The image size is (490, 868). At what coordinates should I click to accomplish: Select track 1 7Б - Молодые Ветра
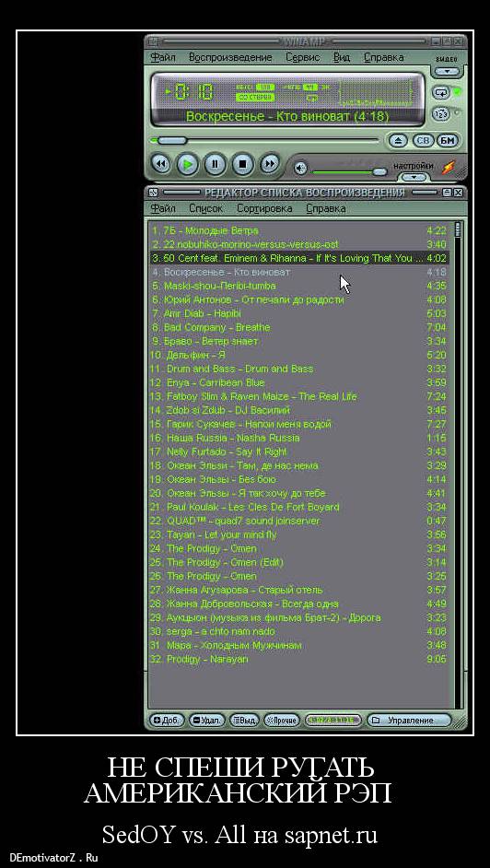(299, 230)
